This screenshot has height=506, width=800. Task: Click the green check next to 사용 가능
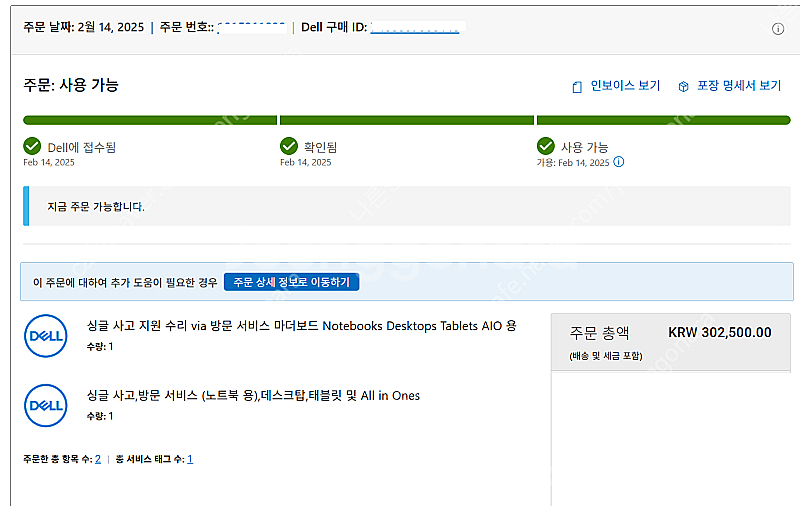(x=546, y=146)
